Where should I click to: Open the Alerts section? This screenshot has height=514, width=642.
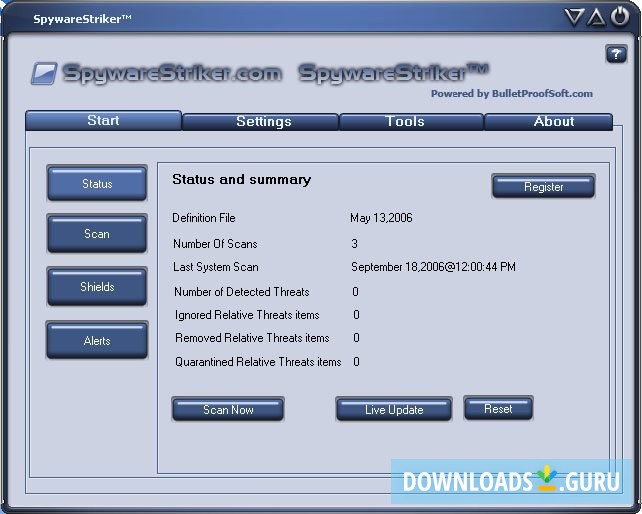97,340
